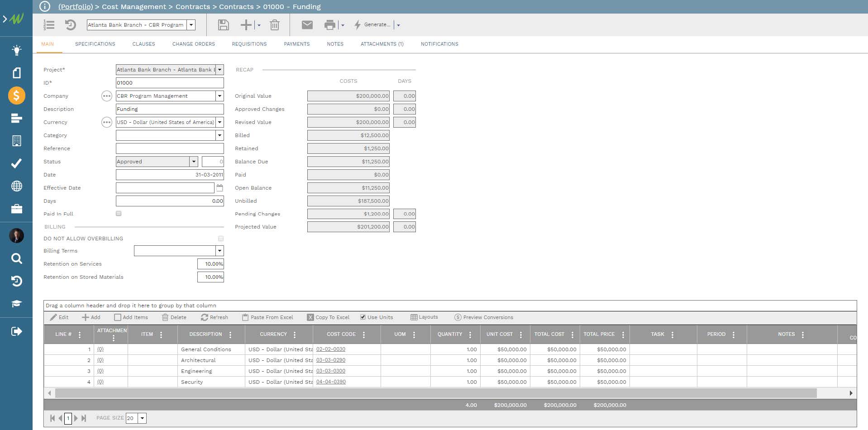Image resolution: width=868 pixels, height=430 pixels.
Task: Open cost code link 03-03-0290
Action: click(x=331, y=360)
